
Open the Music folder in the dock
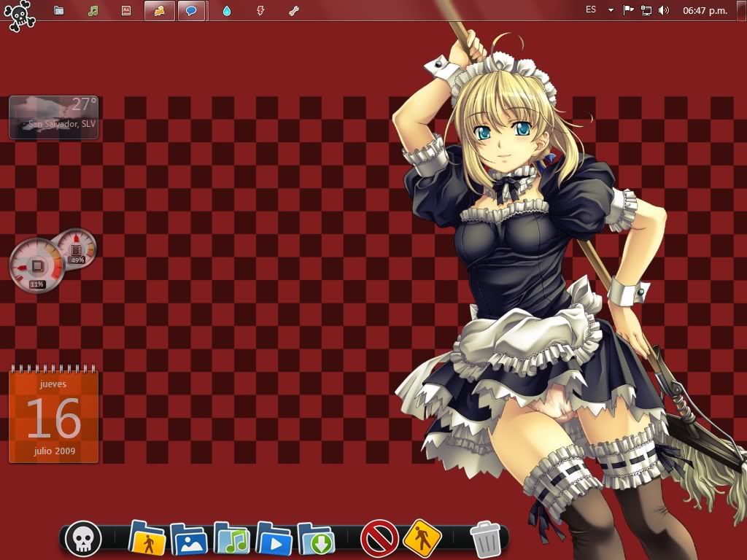(x=231, y=539)
